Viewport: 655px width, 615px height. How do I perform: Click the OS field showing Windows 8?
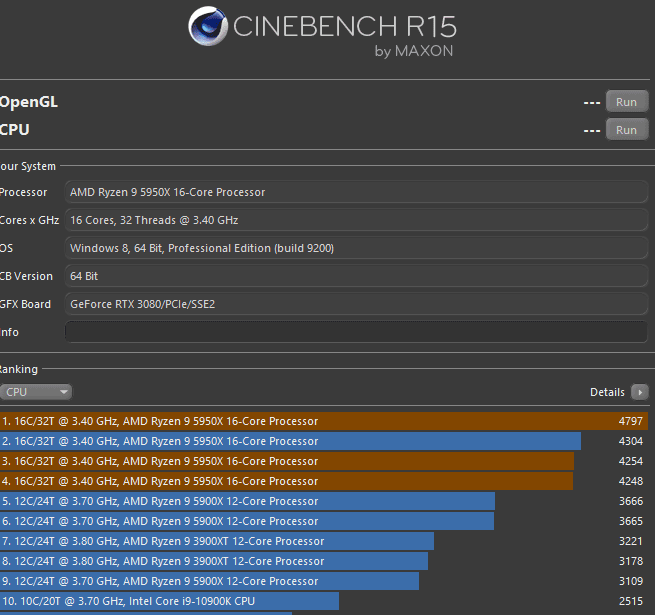(356, 248)
